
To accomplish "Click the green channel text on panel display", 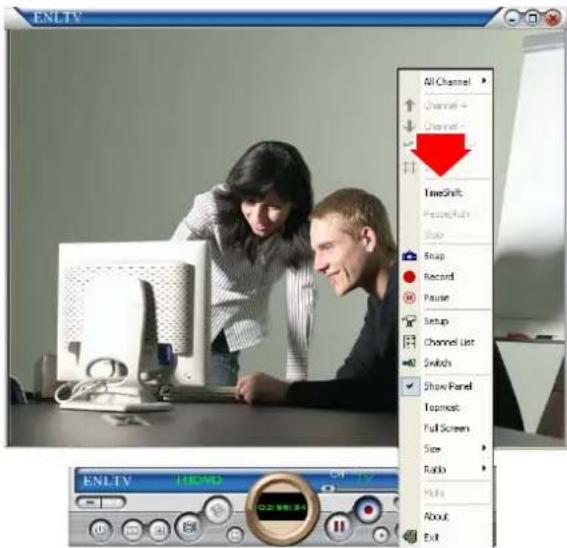I will [x=198, y=480].
